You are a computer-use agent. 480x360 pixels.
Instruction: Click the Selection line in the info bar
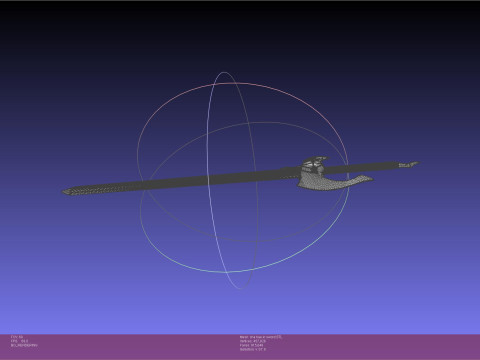coord(253,349)
